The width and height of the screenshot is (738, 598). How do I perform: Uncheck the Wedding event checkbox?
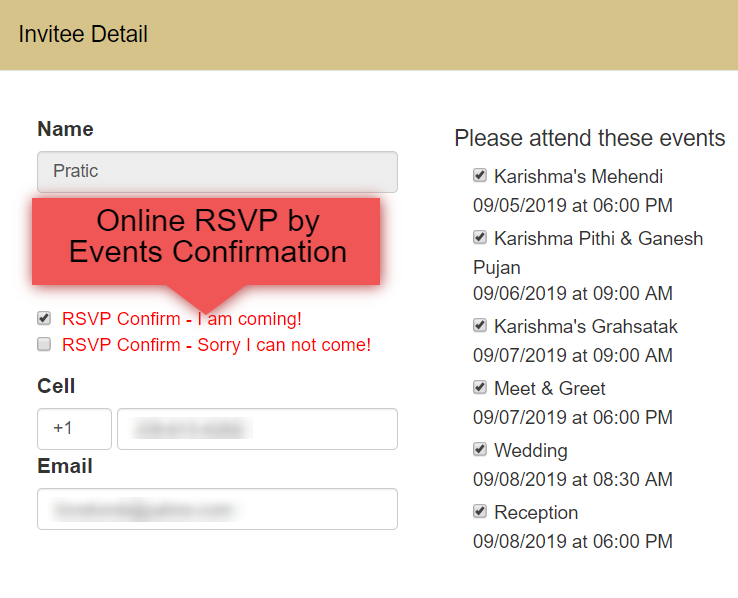tap(480, 449)
